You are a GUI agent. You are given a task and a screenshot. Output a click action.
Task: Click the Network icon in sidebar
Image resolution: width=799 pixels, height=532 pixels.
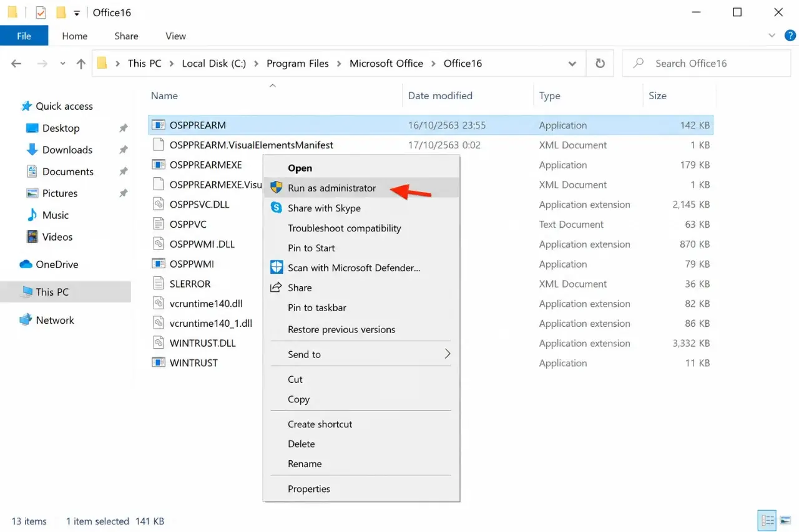point(26,320)
